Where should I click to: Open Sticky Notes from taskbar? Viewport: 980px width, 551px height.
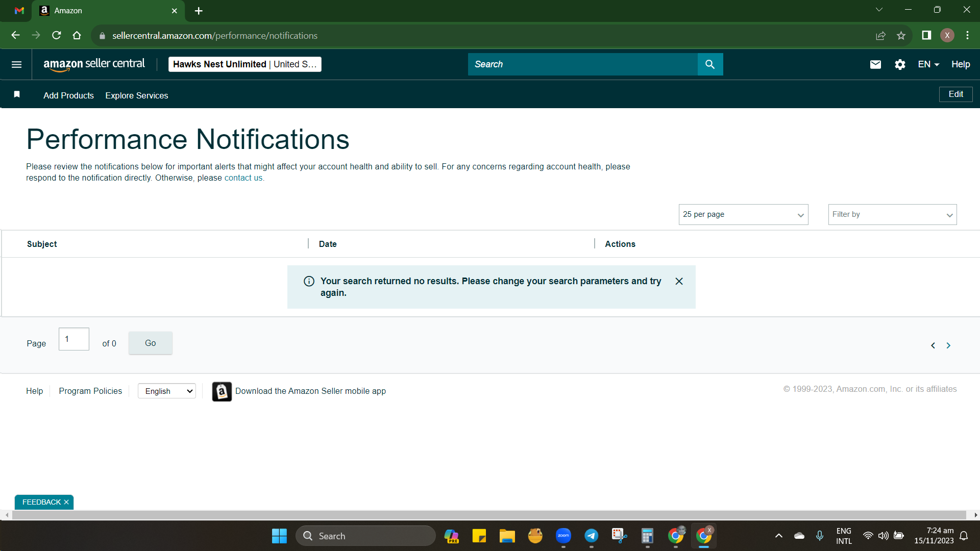pos(479,536)
